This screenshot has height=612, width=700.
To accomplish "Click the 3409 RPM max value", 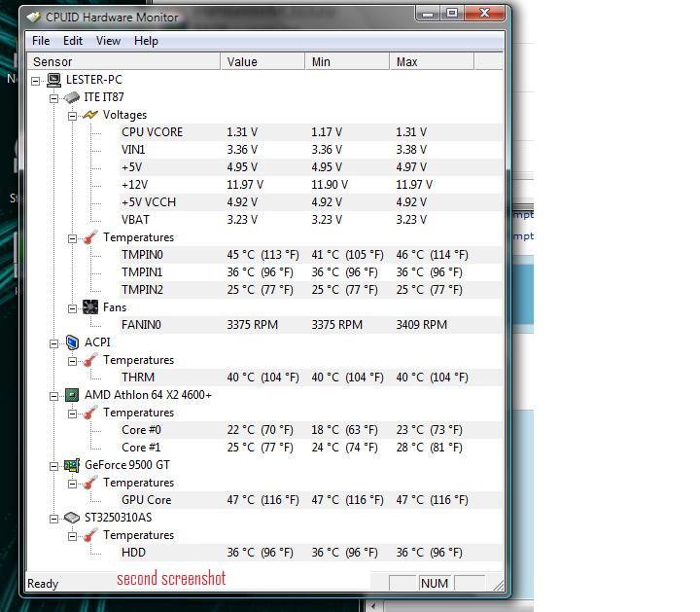I will [x=421, y=325].
